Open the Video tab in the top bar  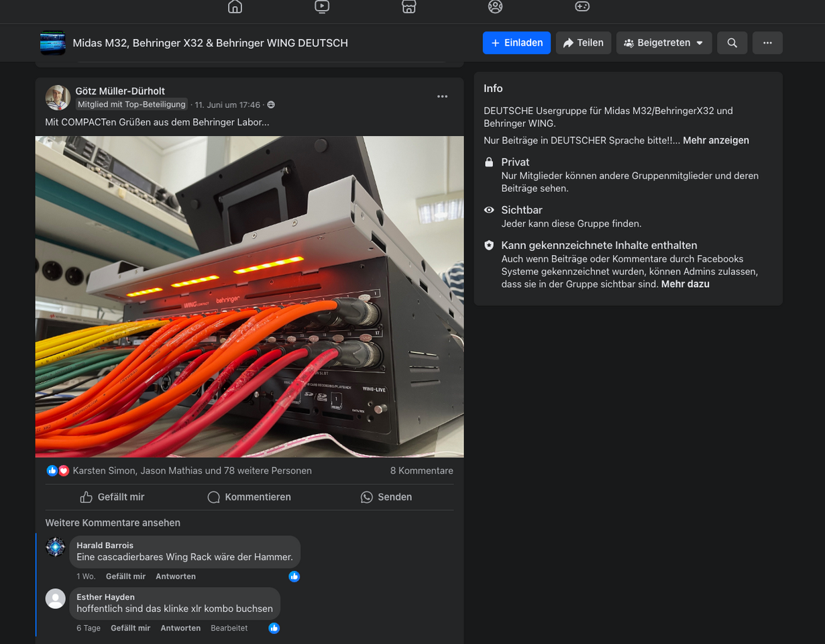pos(321,7)
